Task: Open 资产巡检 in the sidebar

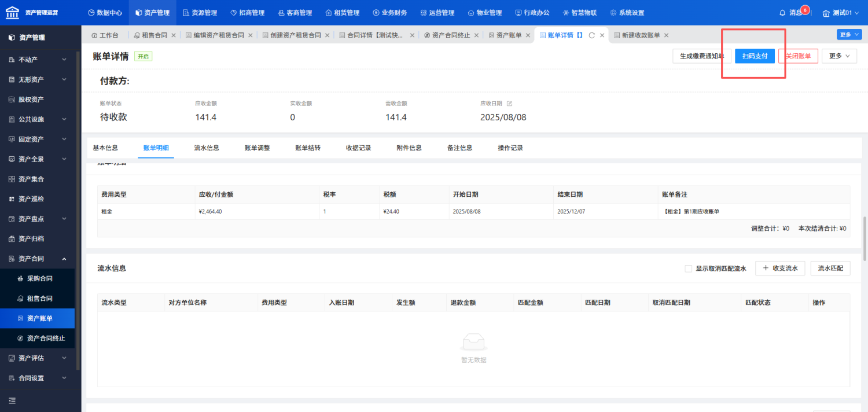Action: [38, 198]
